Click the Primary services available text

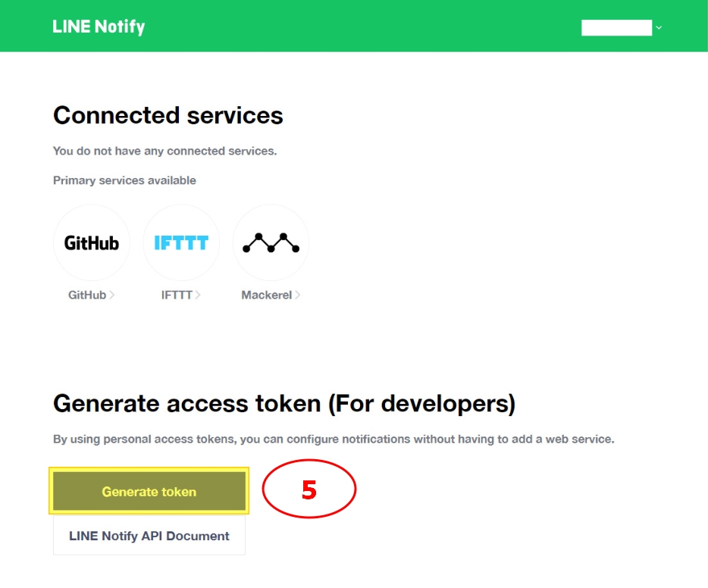pyautogui.click(x=124, y=180)
